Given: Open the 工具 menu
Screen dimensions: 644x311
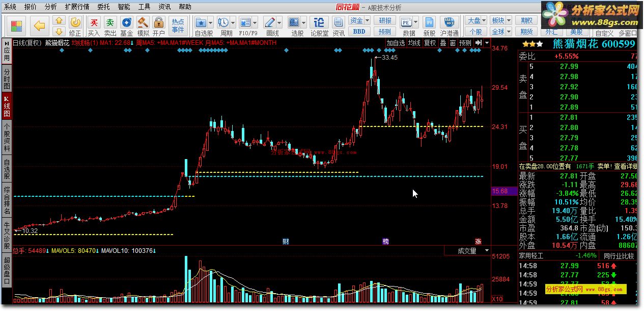Looking at the screenshot, I should (145, 7).
